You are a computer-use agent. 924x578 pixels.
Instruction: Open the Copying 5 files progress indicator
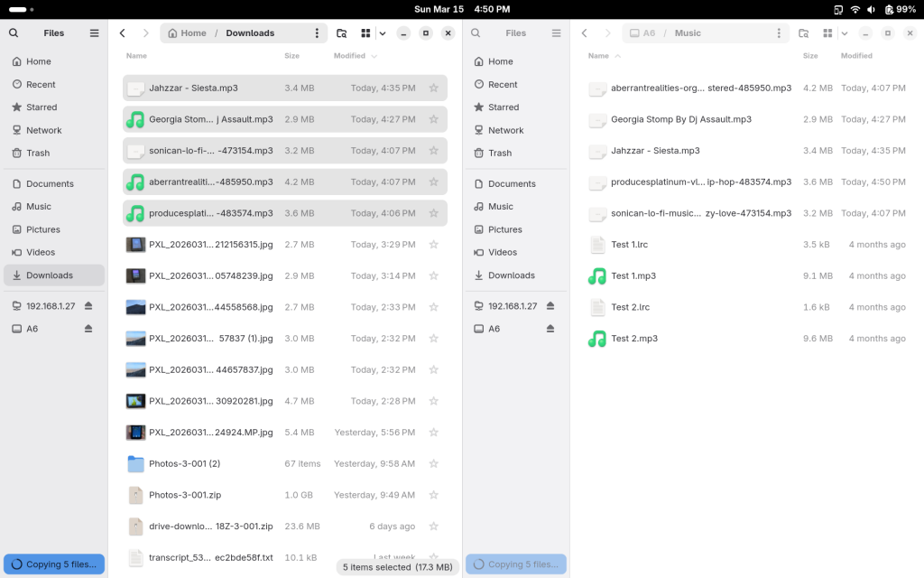(54, 564)
